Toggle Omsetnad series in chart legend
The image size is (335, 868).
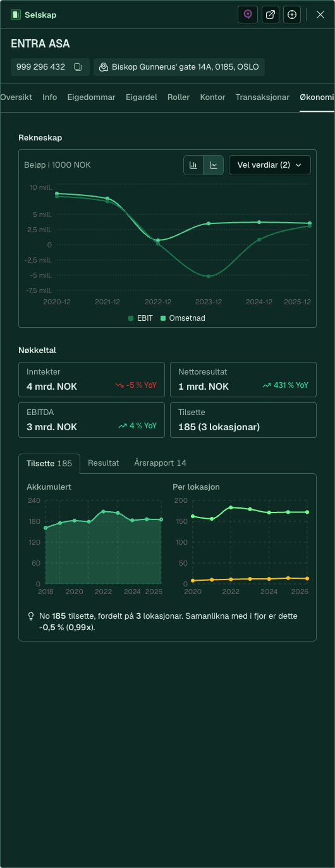[183, 318]
